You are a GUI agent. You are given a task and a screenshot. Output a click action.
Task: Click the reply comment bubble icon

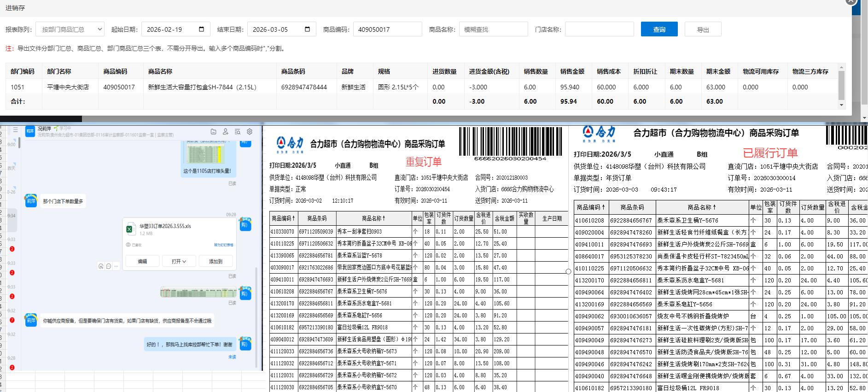(109, 266)
